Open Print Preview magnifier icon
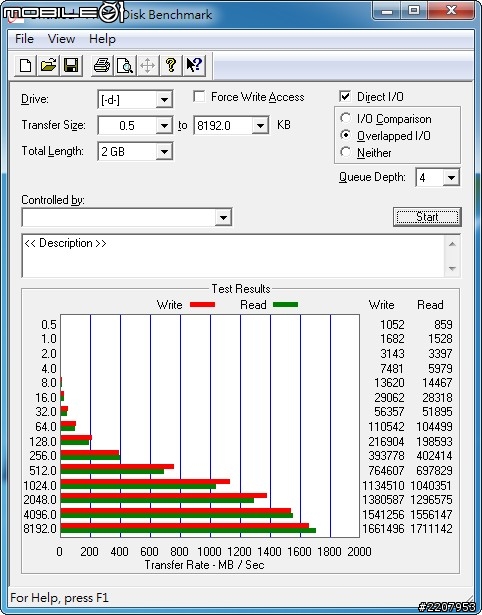The height and width of the screenshot is (615, 482). [125, 65]
